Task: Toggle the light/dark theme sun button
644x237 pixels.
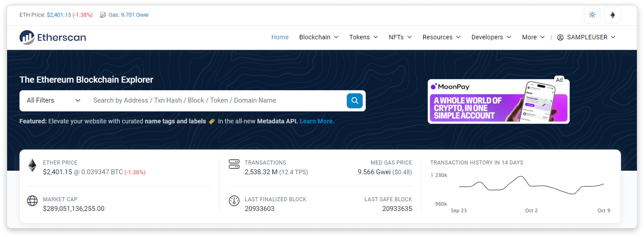Action: [x=592, y=15]
